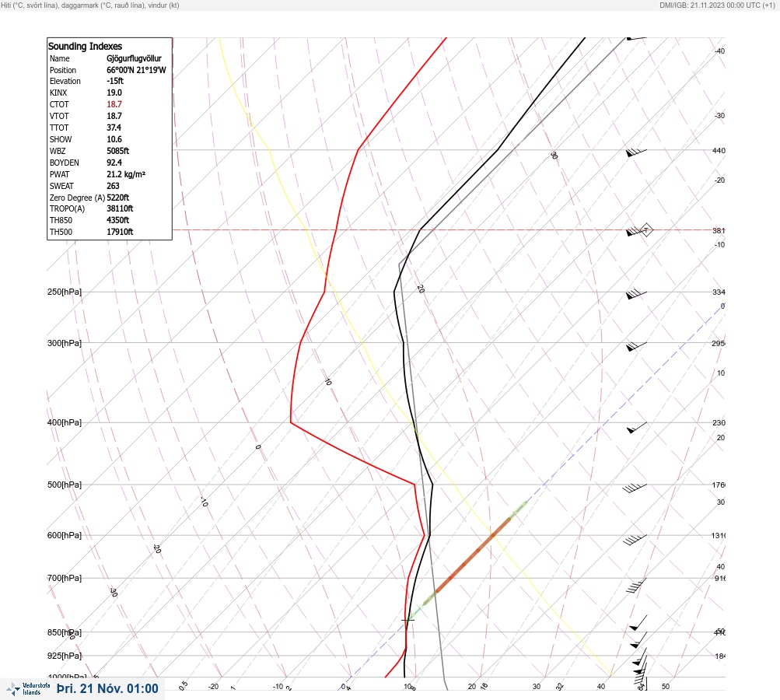Click the position value 66°00'N 21°19'W
This screenshot has height=700, width=780.
(x=136, y=70)
